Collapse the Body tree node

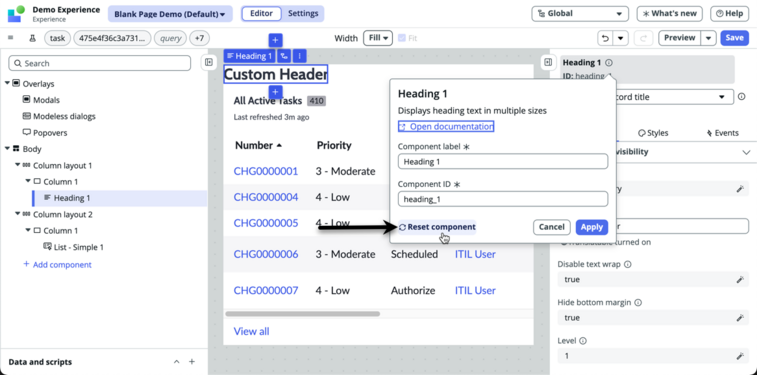click(7, 149)
